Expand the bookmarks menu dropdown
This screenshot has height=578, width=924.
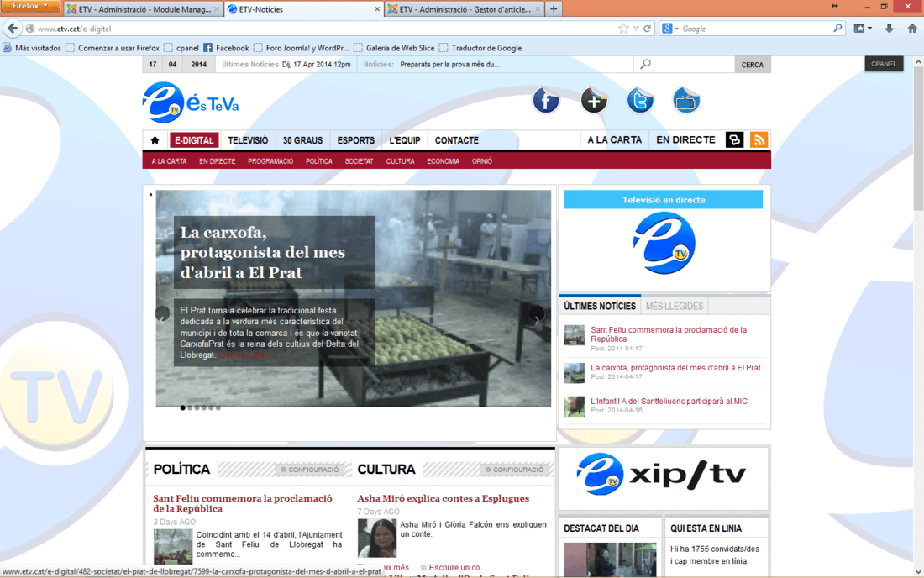[x=864, y=29]
